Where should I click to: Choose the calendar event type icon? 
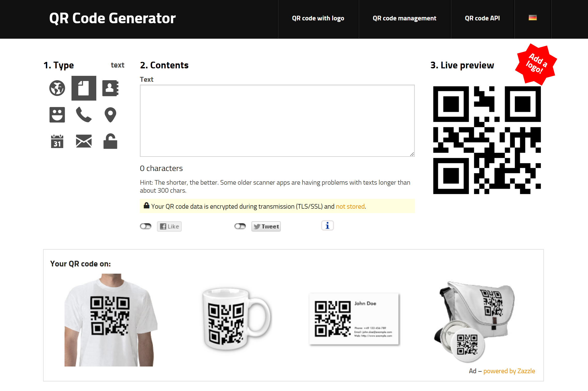(x=57, y=141)
